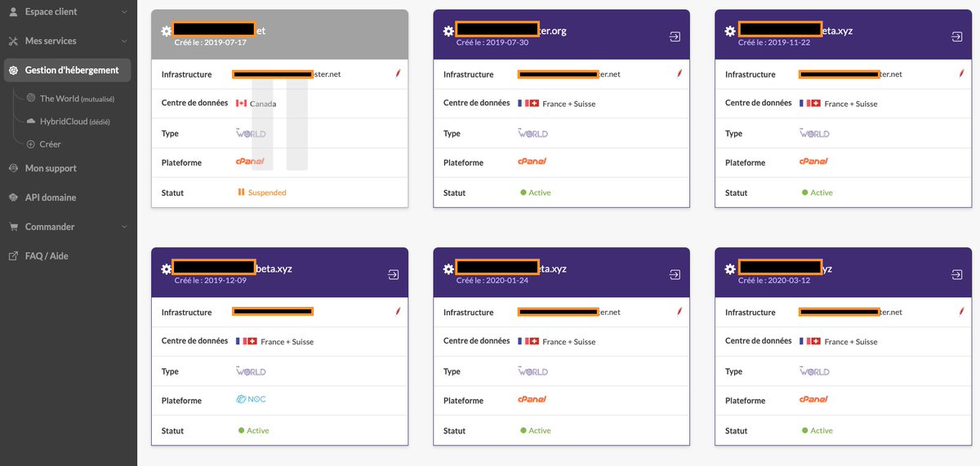Open gear settings on card created 2020-01-24
Image resolution: width=980 pixels, height=466 pixels.
[448, 269]
